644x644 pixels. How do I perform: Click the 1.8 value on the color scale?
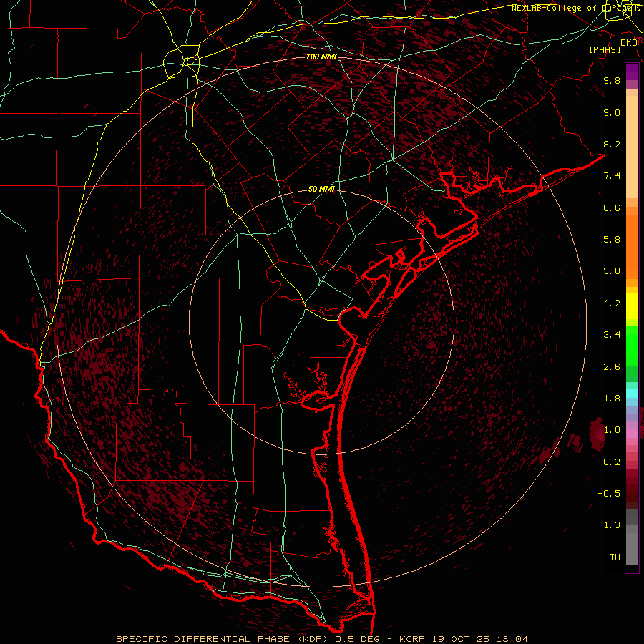tap(612, 399)
